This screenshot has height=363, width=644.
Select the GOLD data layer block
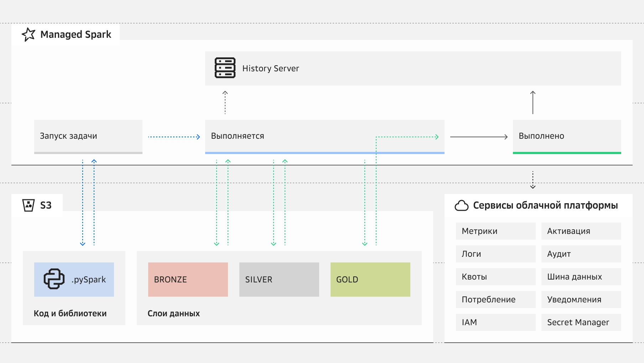(370, 280)
